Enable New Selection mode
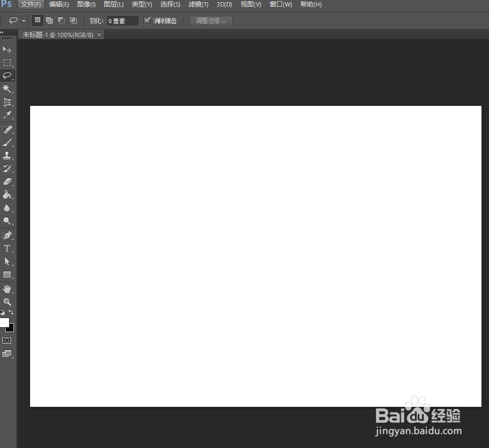Screen dimensions: 489x448 [38, 20]
